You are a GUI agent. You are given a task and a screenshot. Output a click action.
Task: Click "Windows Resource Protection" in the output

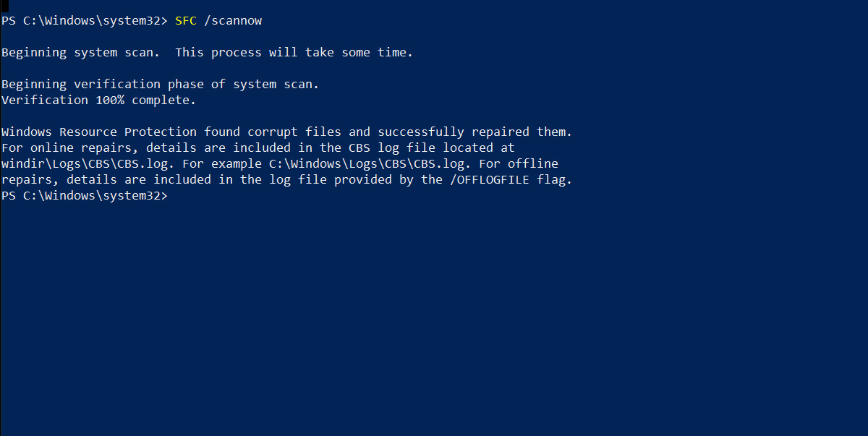click(99, 132)
